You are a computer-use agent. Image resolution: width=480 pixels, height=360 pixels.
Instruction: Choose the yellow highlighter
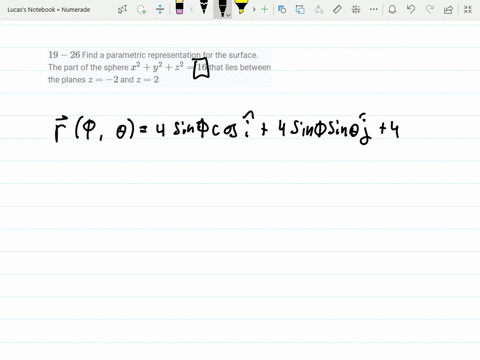(241, 7)
